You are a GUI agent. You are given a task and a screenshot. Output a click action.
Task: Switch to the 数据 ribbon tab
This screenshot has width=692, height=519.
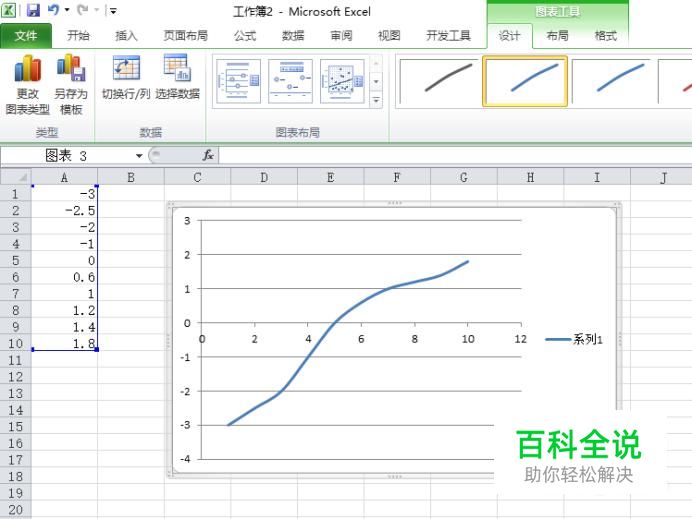(x=293, y=36)
